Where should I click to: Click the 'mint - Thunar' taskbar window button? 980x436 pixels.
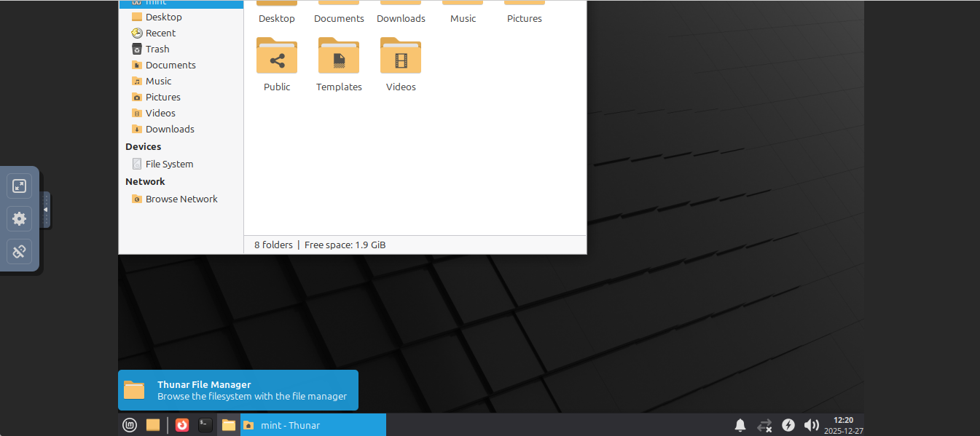tap(313, 425)
